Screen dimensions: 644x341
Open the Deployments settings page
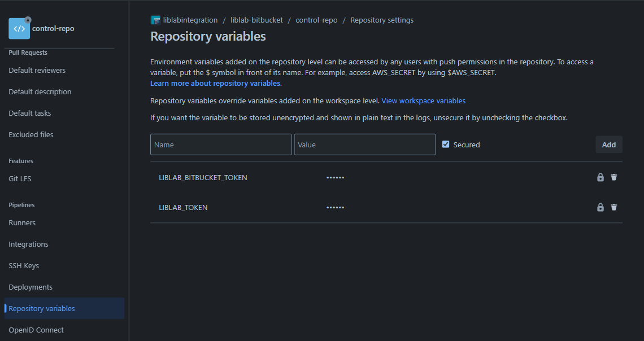pyautogui.click(x=31, y=287)
